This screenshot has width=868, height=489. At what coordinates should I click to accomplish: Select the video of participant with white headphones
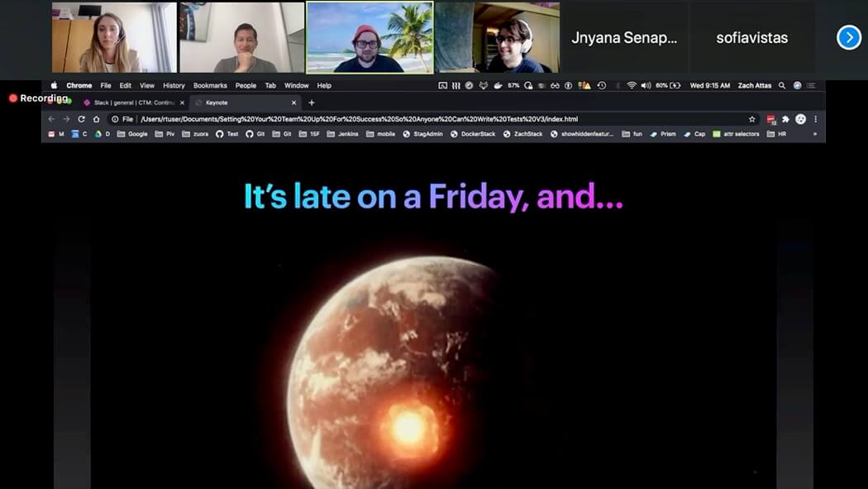pos(497,38)
